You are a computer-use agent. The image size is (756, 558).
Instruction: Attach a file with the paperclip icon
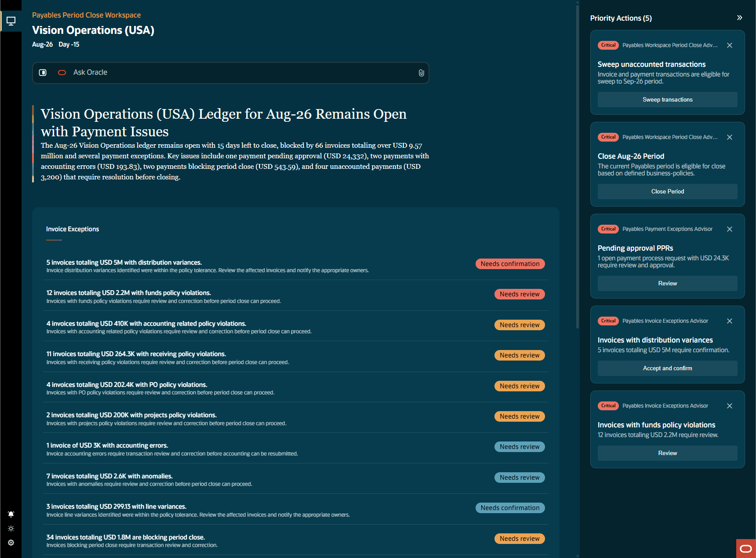(421, 73)
